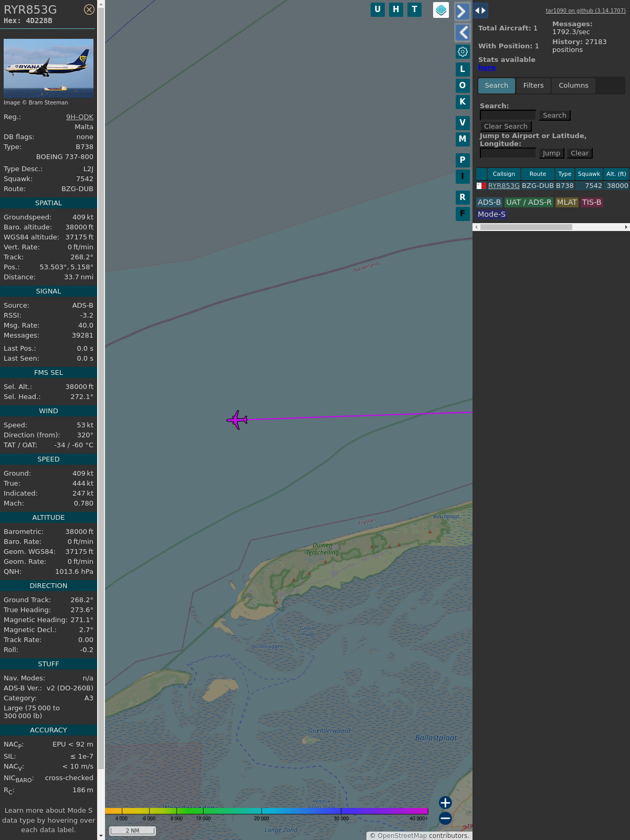This screenshot has height=840, width=630.
Task: Open the 9H-QDK registration link
Action: (x=80, y=117)
